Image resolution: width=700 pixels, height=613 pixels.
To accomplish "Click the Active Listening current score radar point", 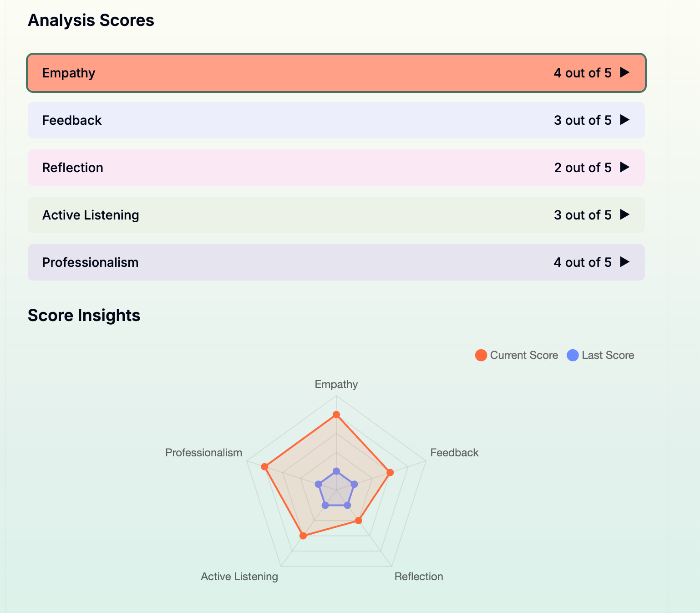I will pyautogui.click(x=303, y=536).
